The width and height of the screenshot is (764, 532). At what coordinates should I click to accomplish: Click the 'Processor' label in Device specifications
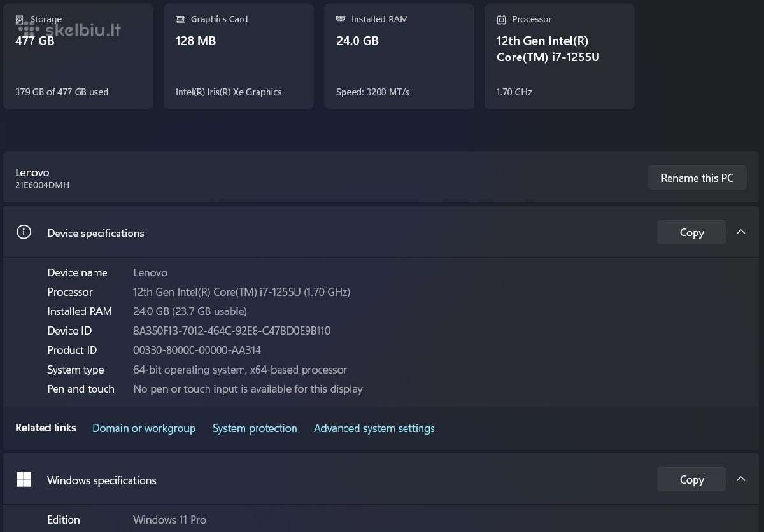tap(70, 292)
